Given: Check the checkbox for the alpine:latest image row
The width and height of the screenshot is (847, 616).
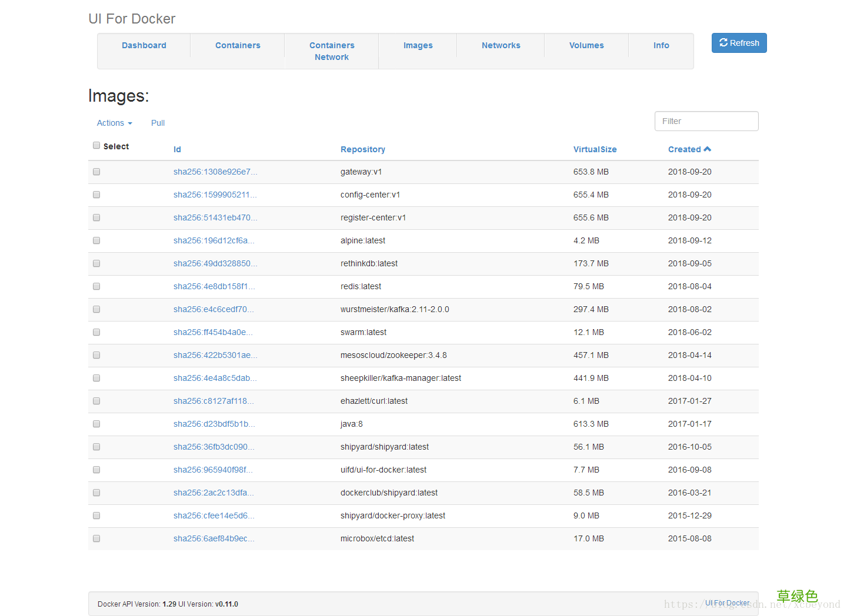Looking at the screenshot, I should click(x=96, y=240).
